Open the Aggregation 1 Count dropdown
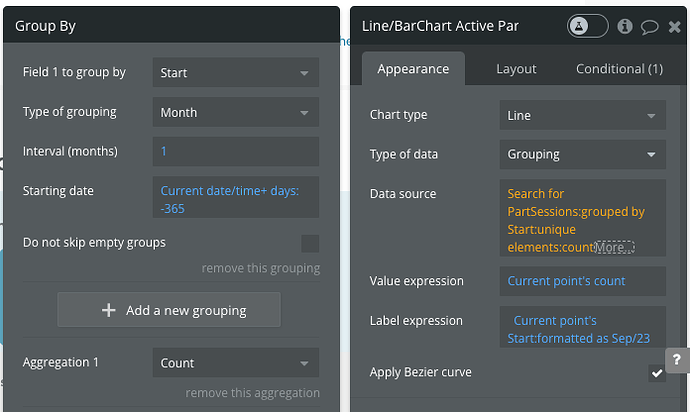Viewport: 690px width, 412px height. [236, 363]
